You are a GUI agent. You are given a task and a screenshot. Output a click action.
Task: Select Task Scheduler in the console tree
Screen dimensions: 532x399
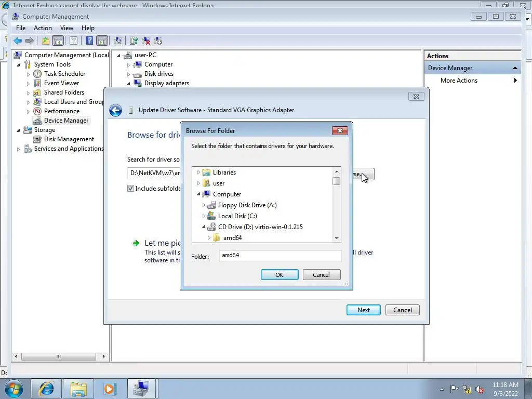[x=64, y=74]
